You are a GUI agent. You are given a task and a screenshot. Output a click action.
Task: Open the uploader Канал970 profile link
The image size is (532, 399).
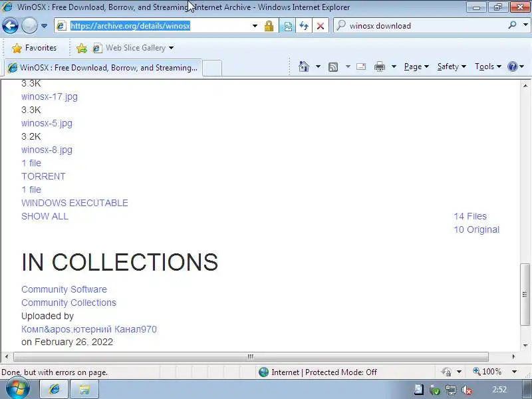89,329
